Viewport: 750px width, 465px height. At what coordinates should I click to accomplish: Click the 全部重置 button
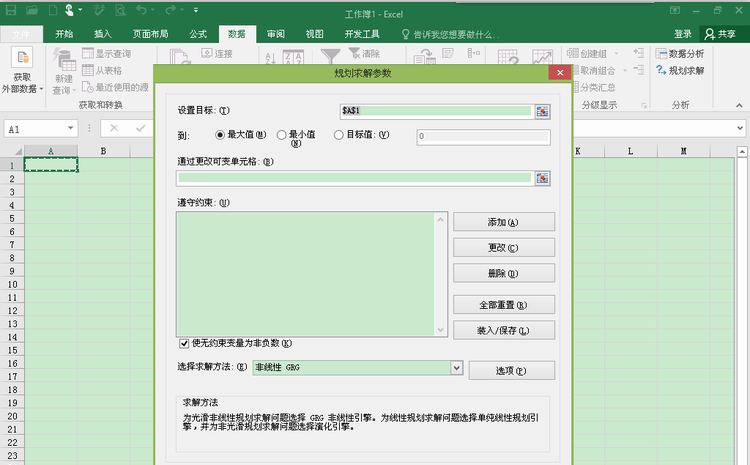[x=504, y=305]
